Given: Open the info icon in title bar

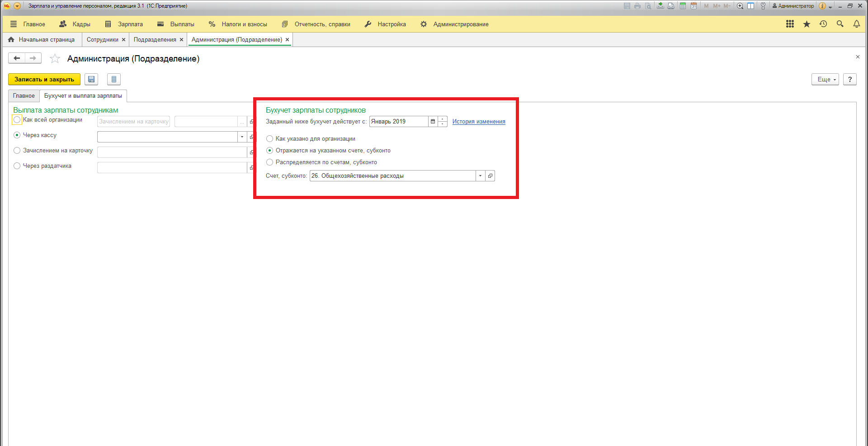Looking at the screenshot, I should [822, 6].
